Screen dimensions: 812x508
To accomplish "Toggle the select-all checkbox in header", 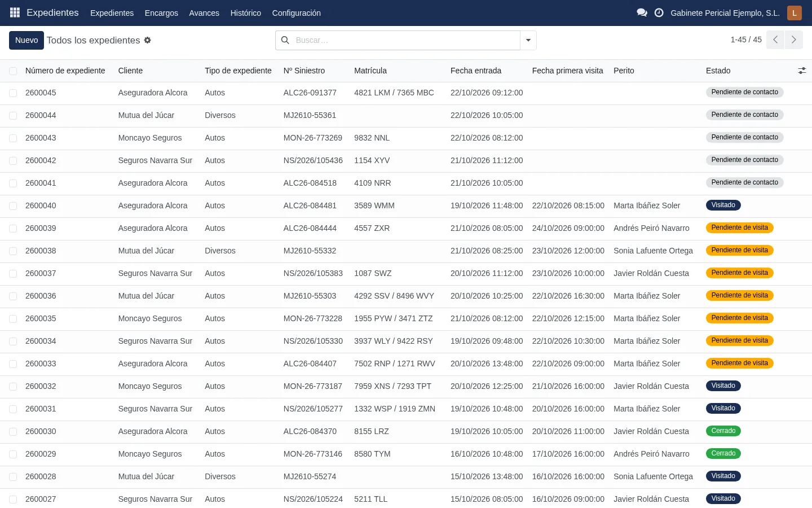I will coord(13,71).
